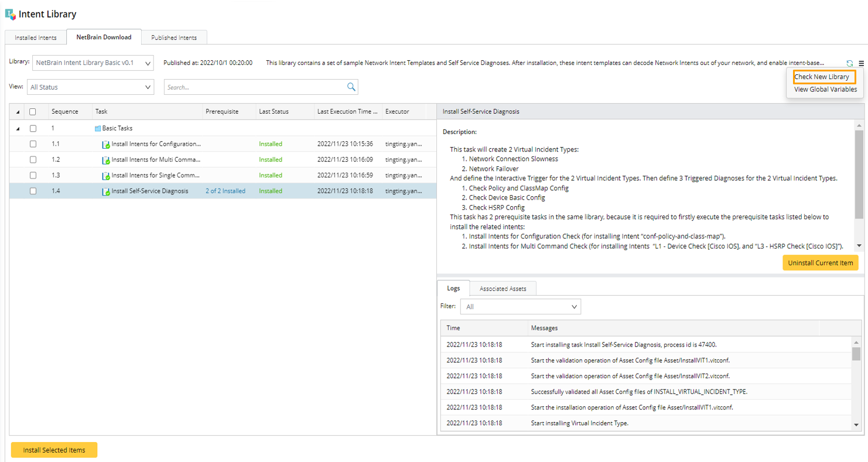The image size is (868, 462).
Task: Check the checkbox for sequence 1.3
Action: pos(33,176)
